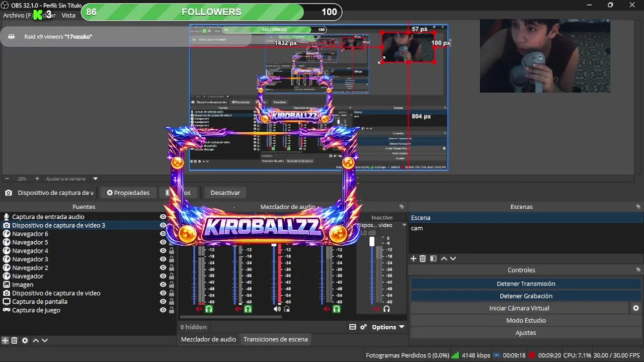Move selected scene up in Escenas
644x362 pixels.
coord(444,258)
